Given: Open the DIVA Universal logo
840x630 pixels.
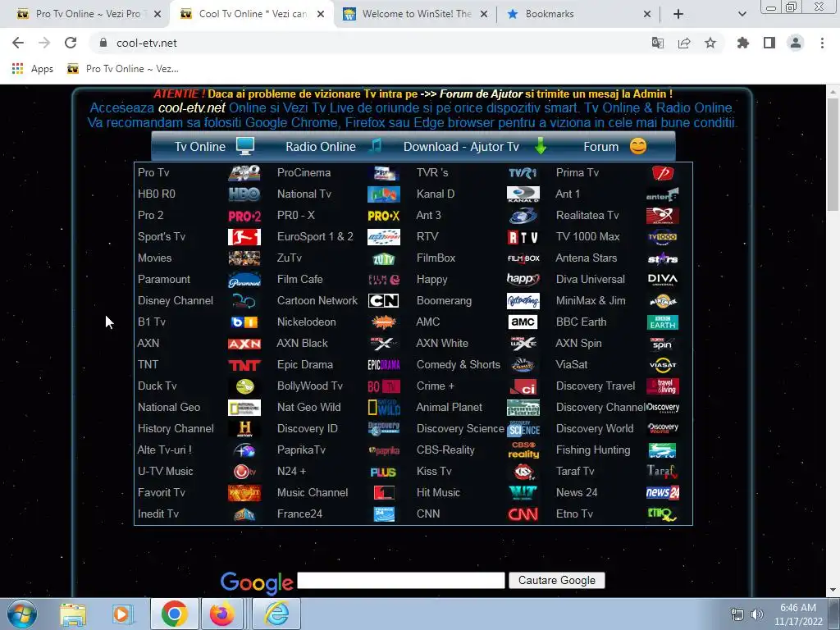Looking at the screenshot, I should (x=663, y=279).
